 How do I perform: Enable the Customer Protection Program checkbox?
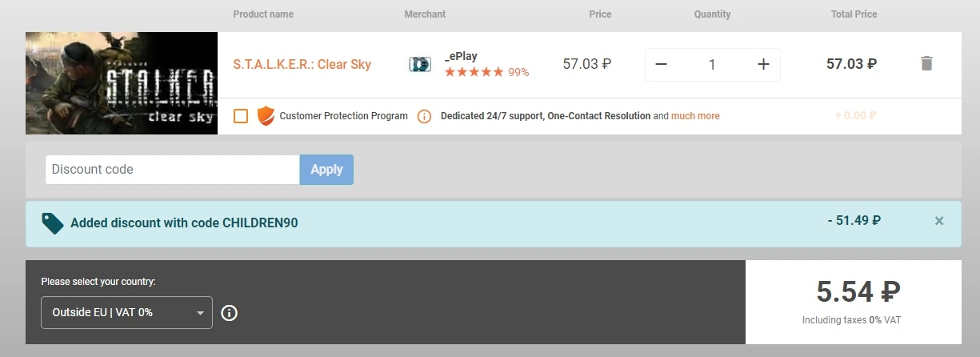241,116
